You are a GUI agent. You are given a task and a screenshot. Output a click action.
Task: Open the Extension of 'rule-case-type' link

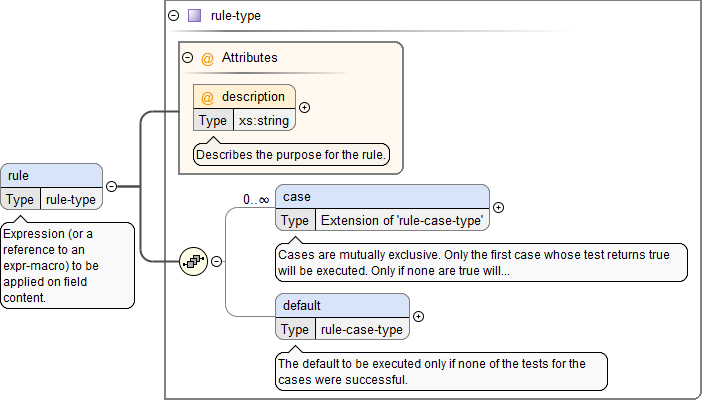click(x=402, y=221)
